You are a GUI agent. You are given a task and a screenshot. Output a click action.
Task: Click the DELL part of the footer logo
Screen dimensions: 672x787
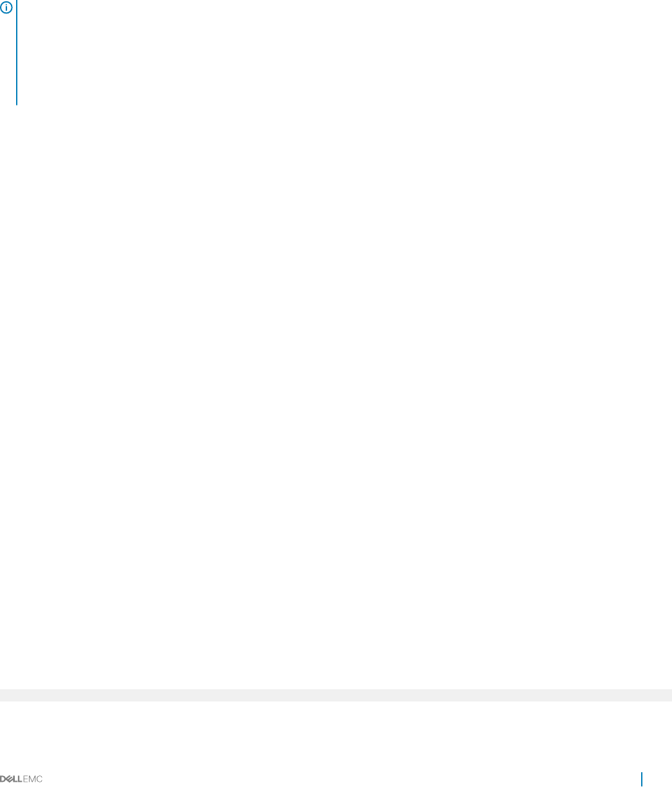click(12, 779)
